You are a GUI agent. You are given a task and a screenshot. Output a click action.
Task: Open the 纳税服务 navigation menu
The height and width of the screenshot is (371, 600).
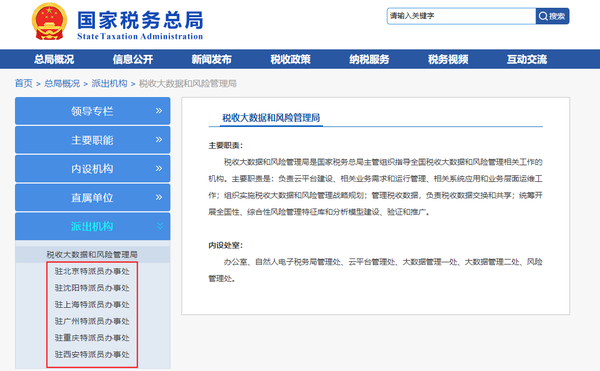[x=369, y=59]
